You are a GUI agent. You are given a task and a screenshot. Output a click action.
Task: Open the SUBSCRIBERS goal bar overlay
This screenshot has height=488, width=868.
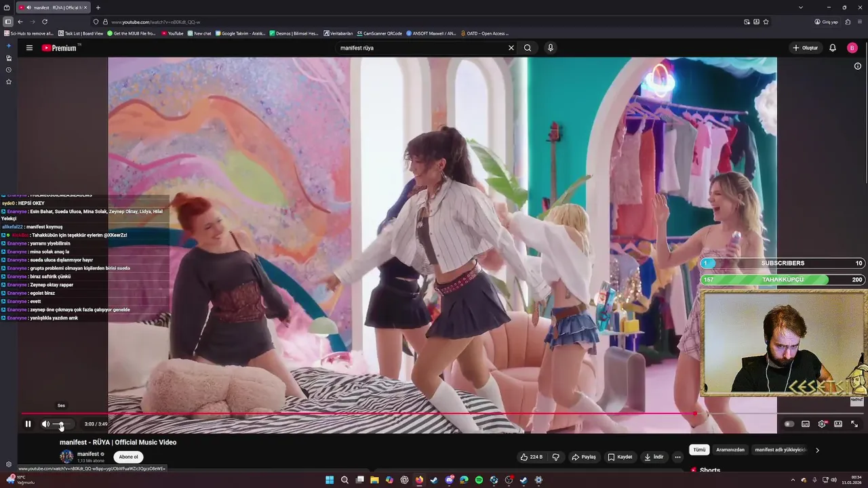783,263
